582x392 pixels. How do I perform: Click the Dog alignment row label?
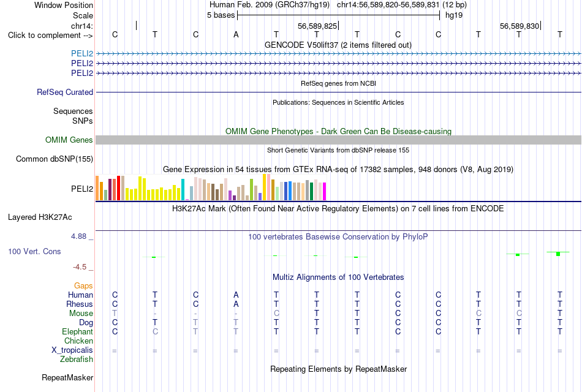tap(86, 323)
